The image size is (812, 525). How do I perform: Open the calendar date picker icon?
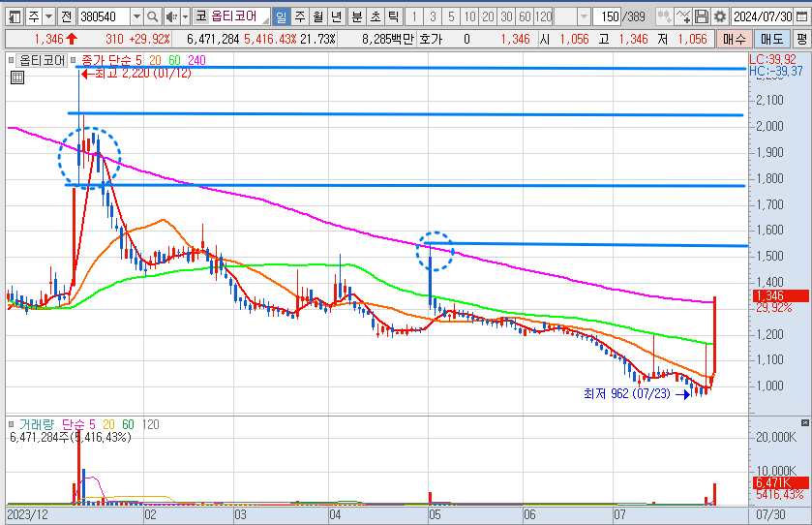[x=801, y=17]
